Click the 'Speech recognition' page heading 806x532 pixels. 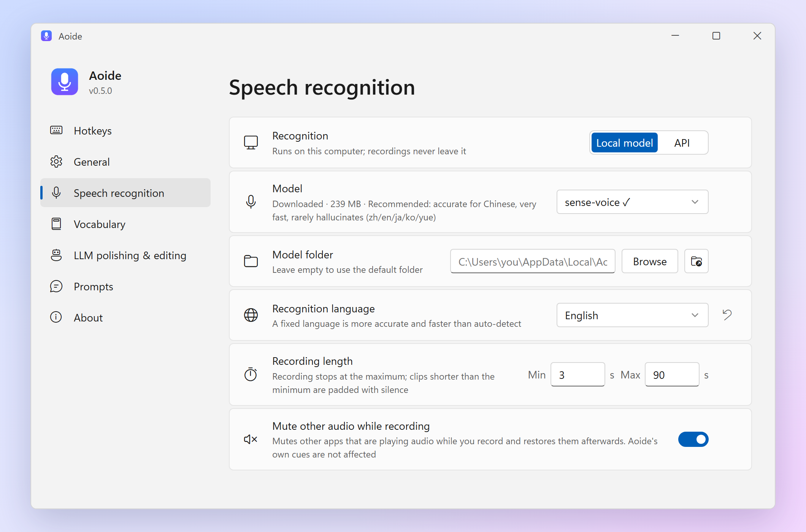(x=322, y=87)
